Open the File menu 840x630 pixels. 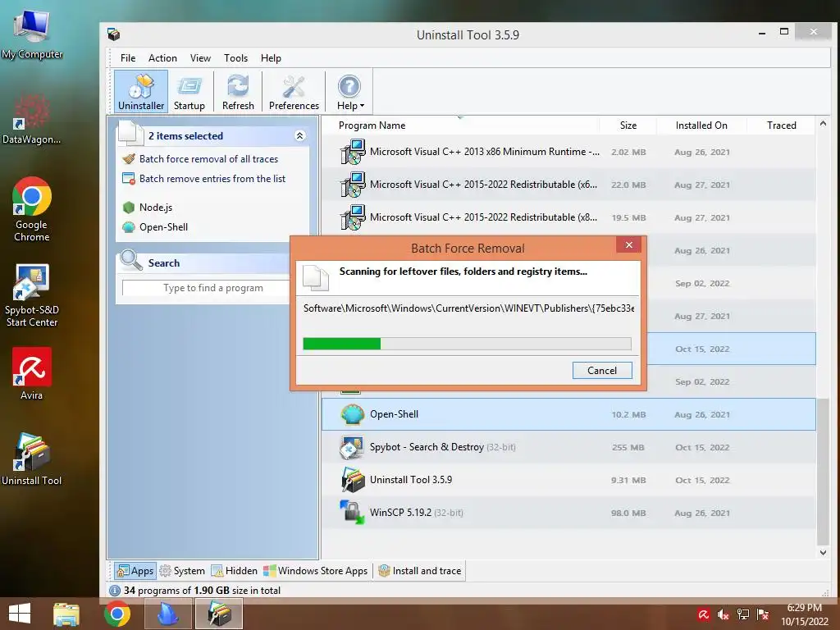[x=127, y=58]
